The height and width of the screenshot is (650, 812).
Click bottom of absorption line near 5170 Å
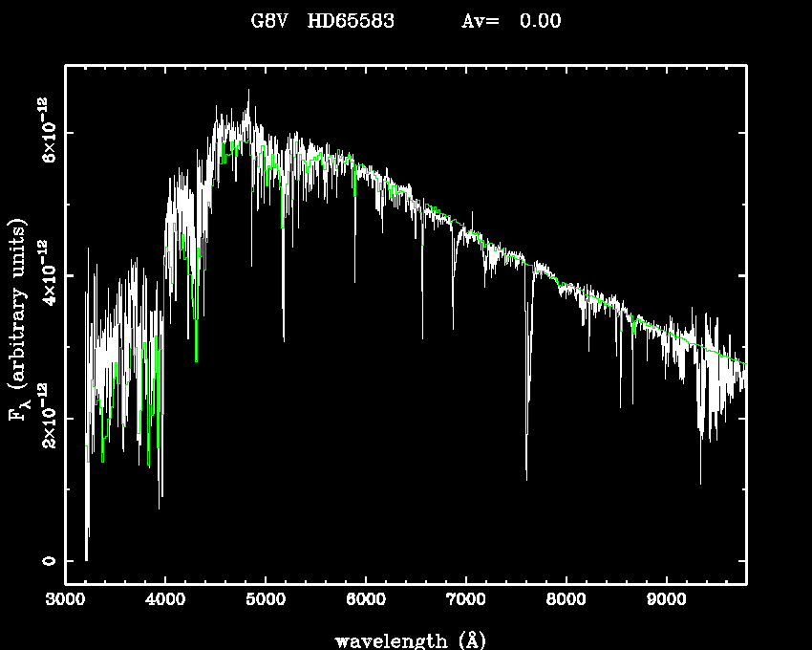pos(283,339)
